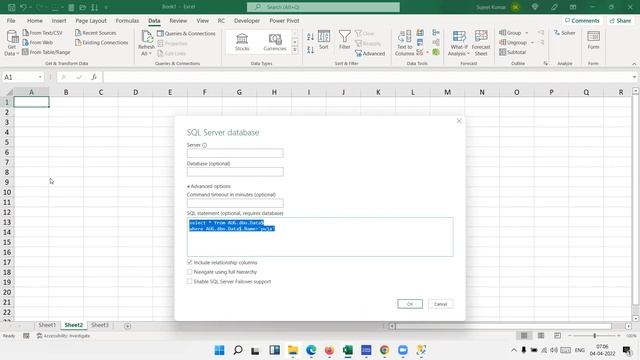Click the Database (optional) field
Image resolution: width=640 pixels, height=360 pixels.
235,172
